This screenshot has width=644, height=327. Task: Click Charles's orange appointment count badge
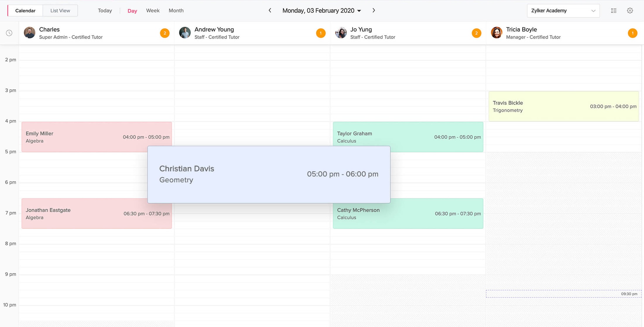pyautogui.click(x=165, y=33)
